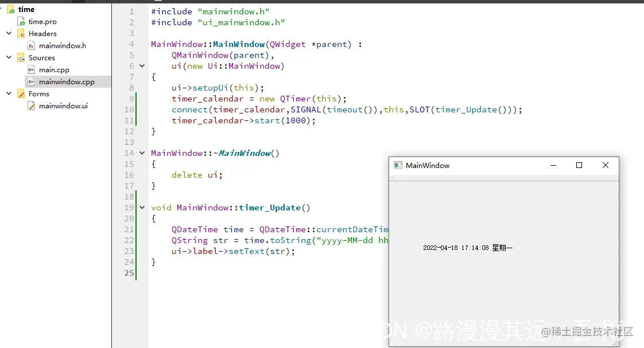
Task: Click the Forms folder icon
Action: [x=21, y=94]
